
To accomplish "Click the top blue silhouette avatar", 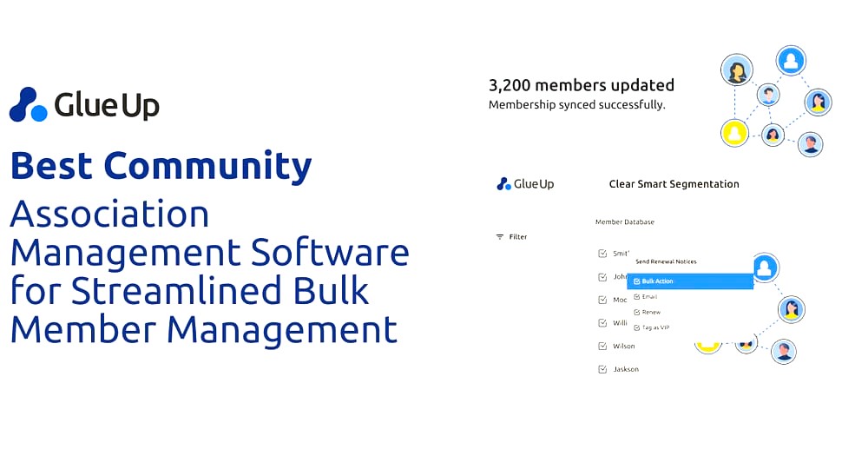I will click(791, 61).
